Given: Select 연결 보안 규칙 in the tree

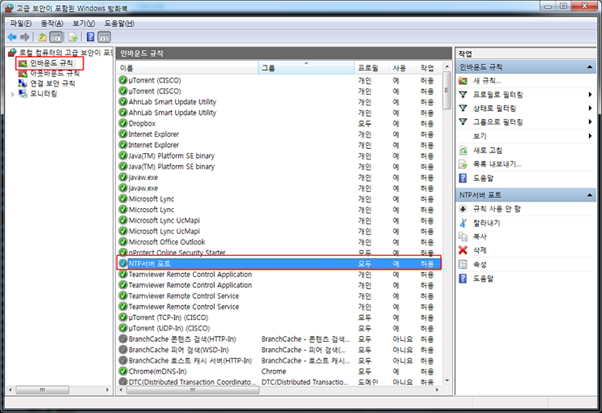Looking at the screenshot, I should [53, 83].
